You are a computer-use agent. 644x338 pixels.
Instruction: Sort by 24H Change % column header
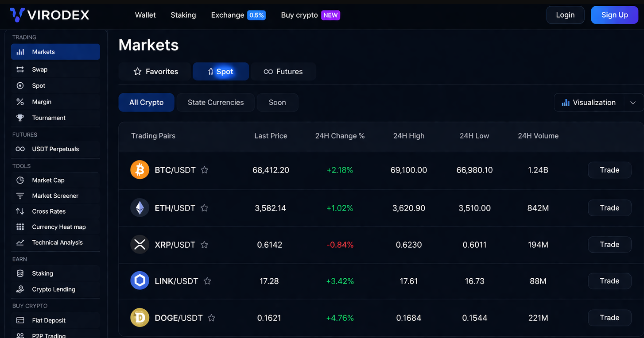340,136
